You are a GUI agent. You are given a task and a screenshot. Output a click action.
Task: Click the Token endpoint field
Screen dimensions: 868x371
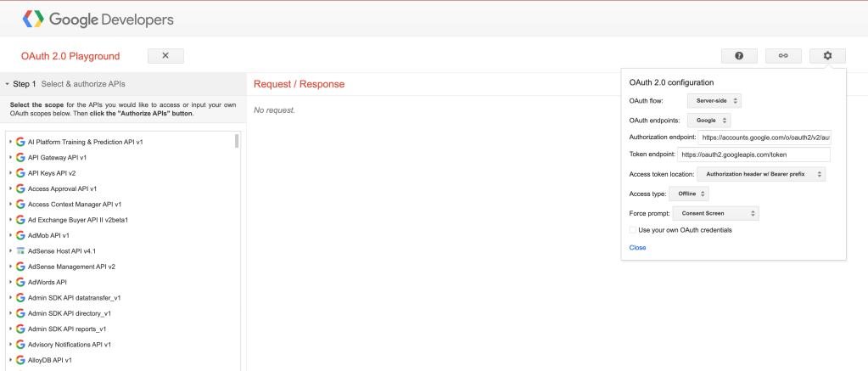coord(754,155)
